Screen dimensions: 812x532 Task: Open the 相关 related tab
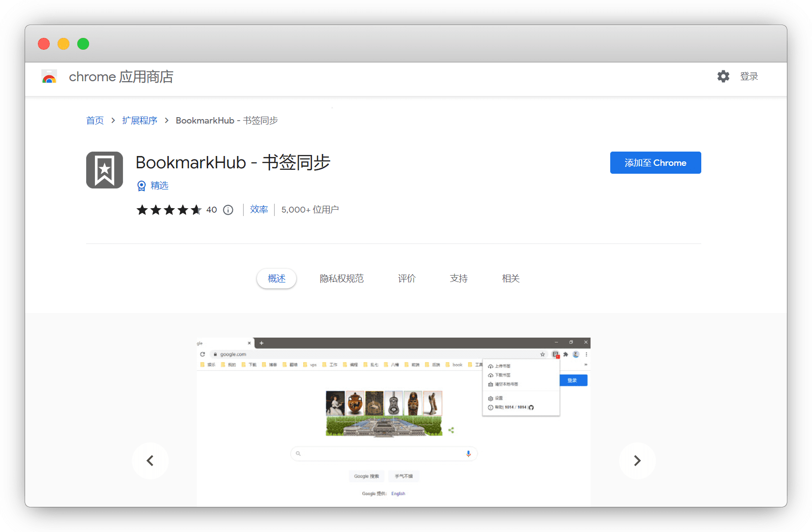pos(510,279)
